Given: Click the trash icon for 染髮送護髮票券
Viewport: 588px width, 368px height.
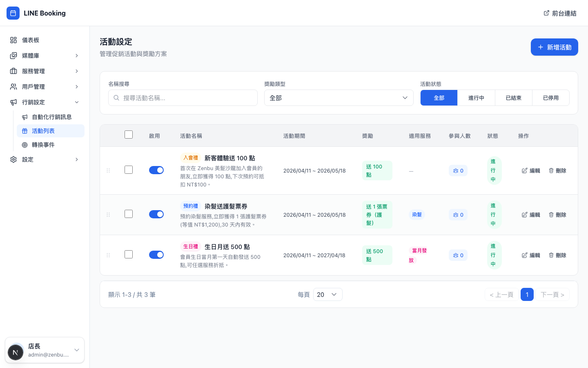Looking at the screenshot, I should (x=551, y=215).
